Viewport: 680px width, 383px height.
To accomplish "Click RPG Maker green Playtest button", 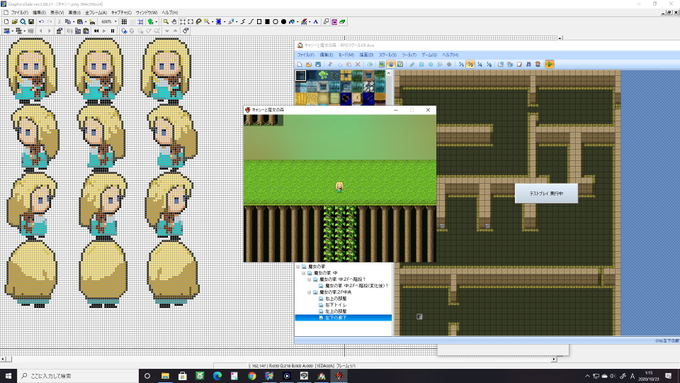I will 549,64.
